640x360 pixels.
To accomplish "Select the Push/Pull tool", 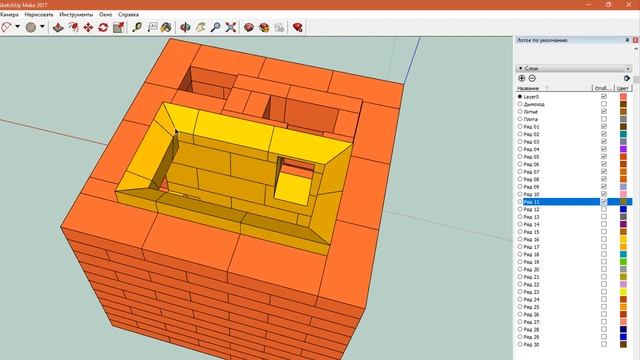I will pyautogui.click(x=58, y=27).
